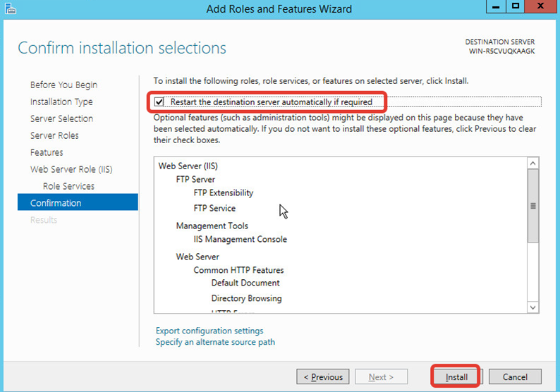Select Web Server Role (IIS) step
Viewport: 560px width, 392px height.
click(x=71, y=169)
